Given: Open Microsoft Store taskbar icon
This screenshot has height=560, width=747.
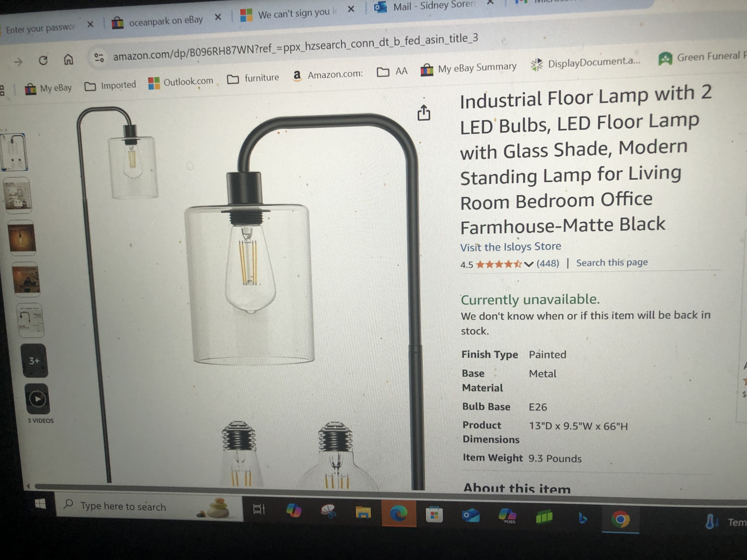Looking at the screenshot, I should pyautogui.click(x=434, y=515).
